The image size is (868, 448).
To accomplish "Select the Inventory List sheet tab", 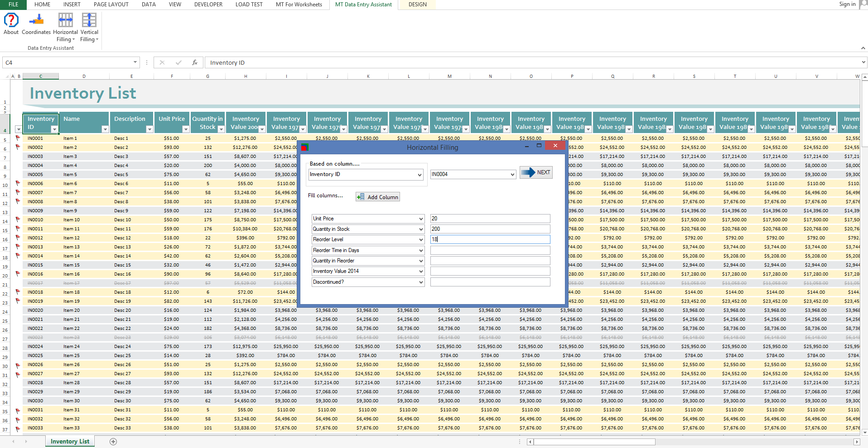I will click(x=70, y=442).
